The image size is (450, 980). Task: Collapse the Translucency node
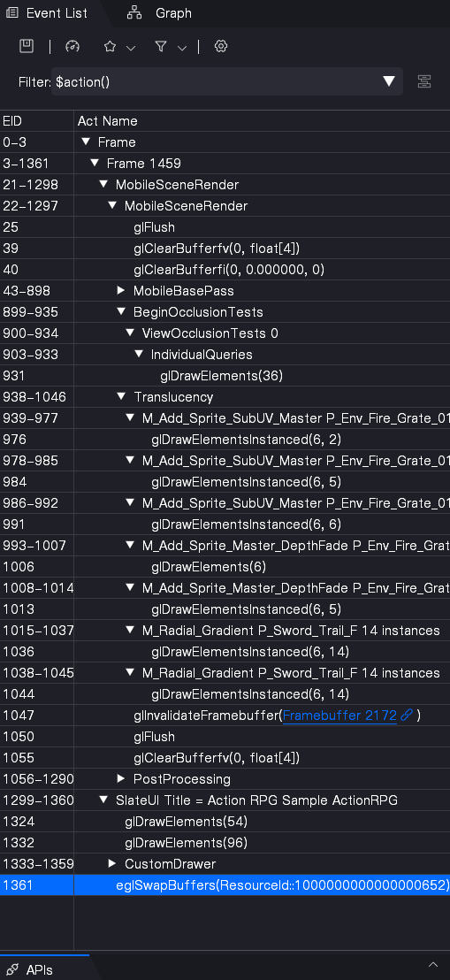[x=121, y=397]
